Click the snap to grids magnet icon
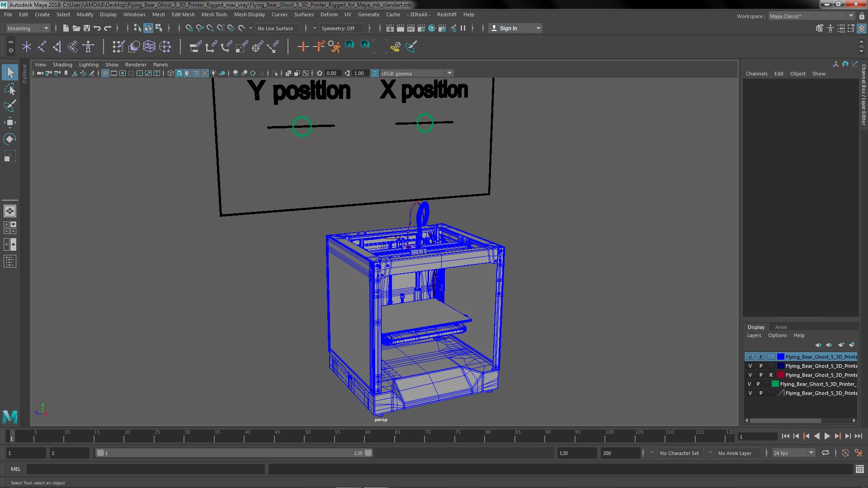Screen dimensions: 868x488 189,28
